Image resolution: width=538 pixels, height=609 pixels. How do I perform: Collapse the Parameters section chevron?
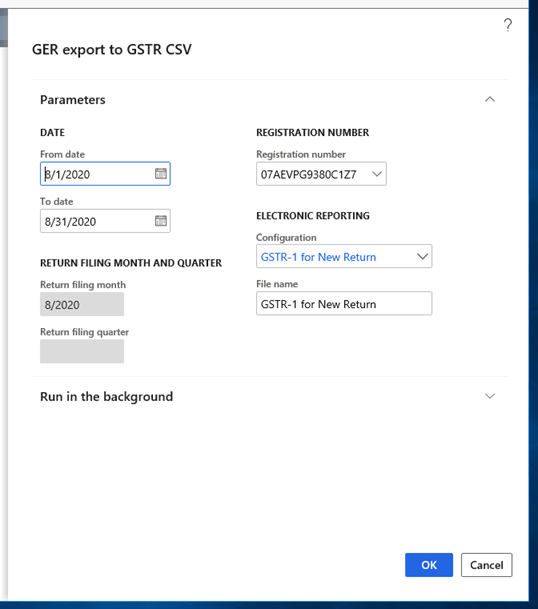(490, 99)
